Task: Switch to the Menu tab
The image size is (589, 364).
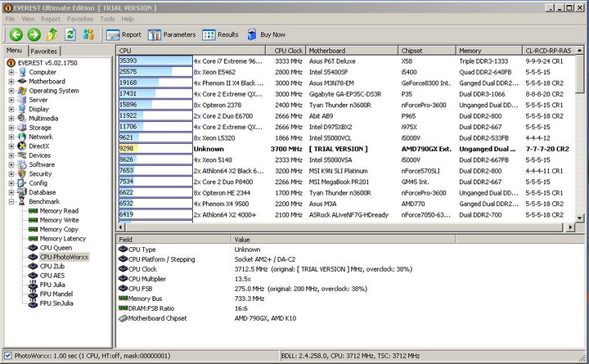Action: pos(14,51)
